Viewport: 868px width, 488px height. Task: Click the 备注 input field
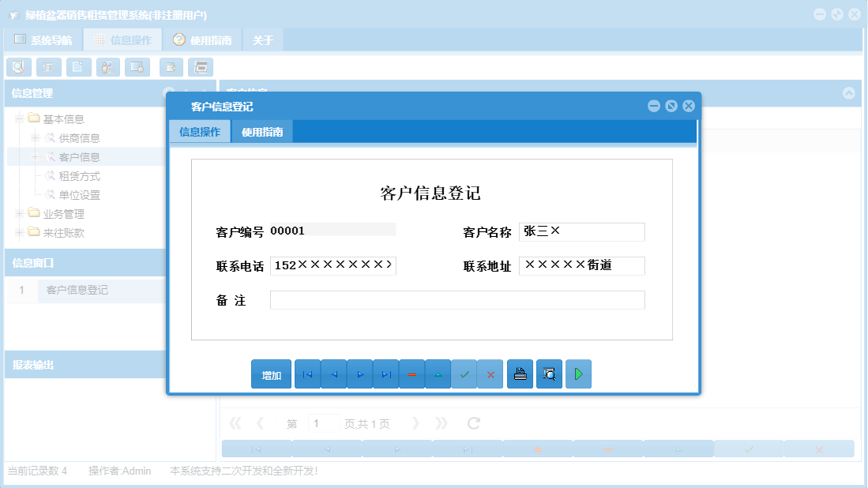[x=458, y=300]
